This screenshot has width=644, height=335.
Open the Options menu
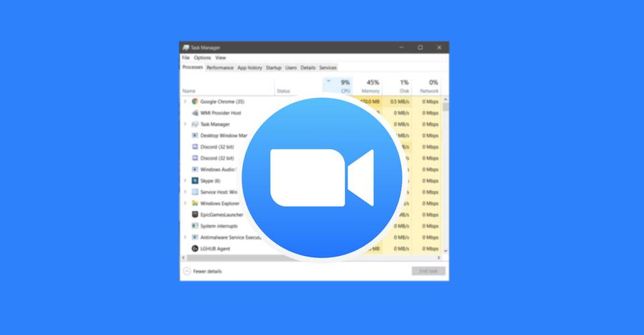(203, 58)
